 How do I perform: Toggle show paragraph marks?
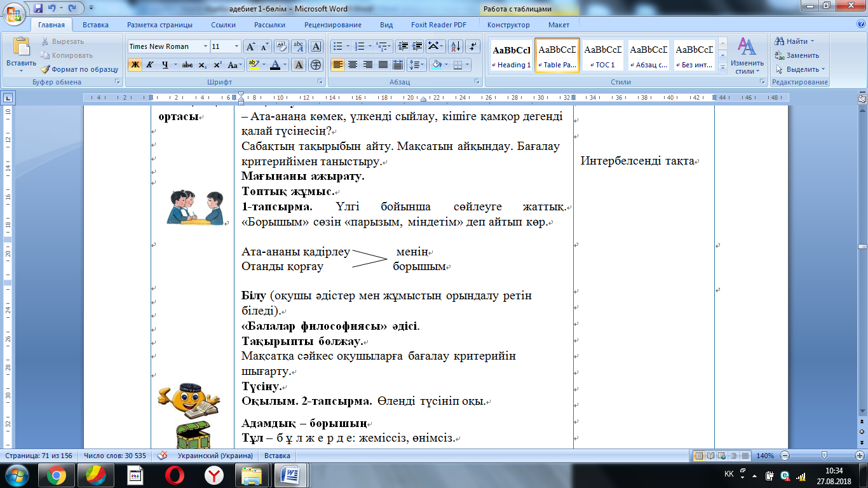point(473,46)
